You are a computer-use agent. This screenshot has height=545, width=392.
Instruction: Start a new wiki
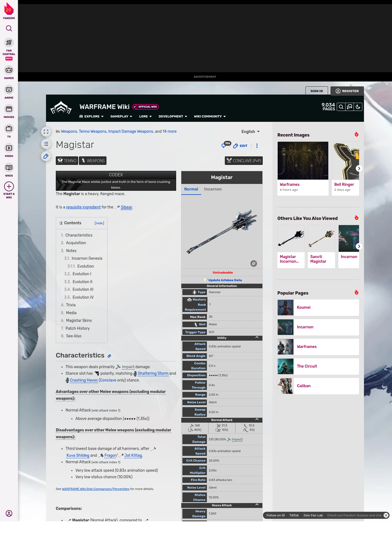(9, 190)
